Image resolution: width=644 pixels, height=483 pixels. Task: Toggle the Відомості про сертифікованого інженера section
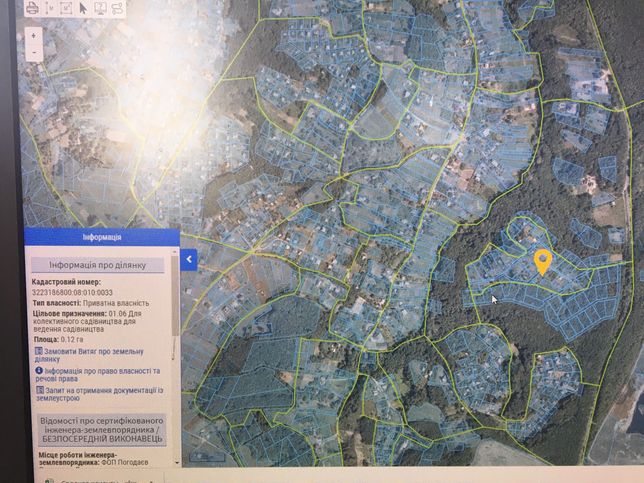[102, 430]
